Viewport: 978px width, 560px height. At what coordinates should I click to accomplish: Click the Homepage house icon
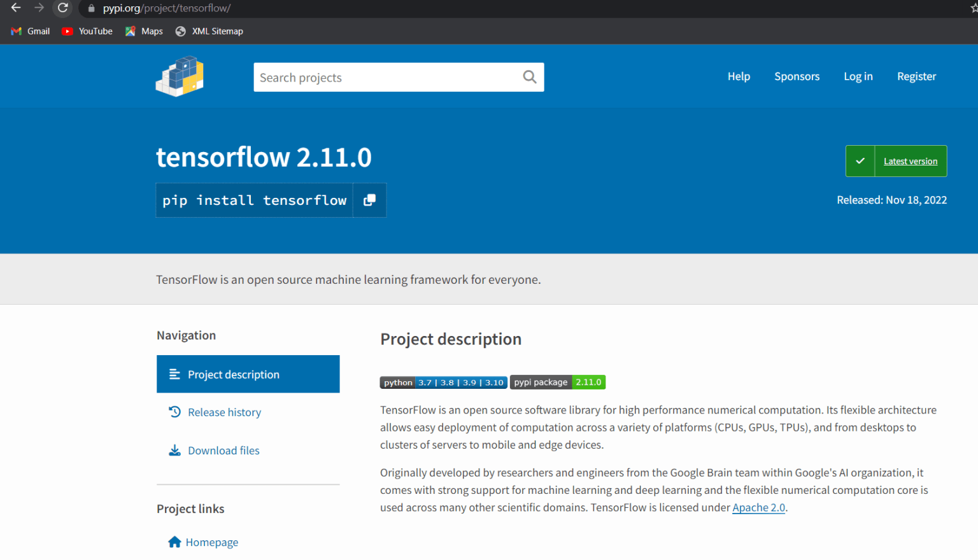(175, 542)
